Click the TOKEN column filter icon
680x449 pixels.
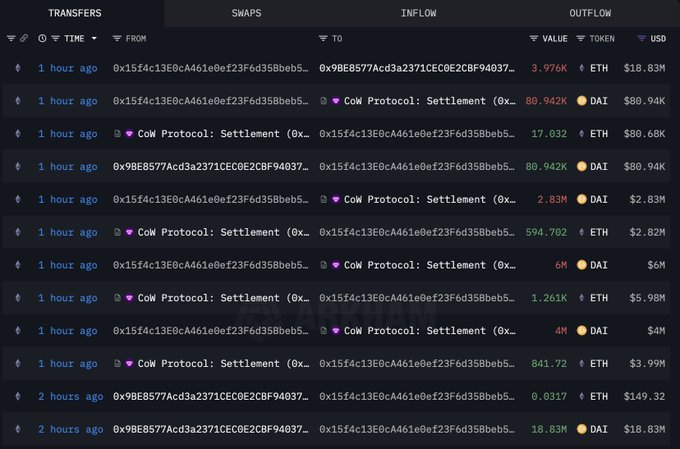click(580, 38)
